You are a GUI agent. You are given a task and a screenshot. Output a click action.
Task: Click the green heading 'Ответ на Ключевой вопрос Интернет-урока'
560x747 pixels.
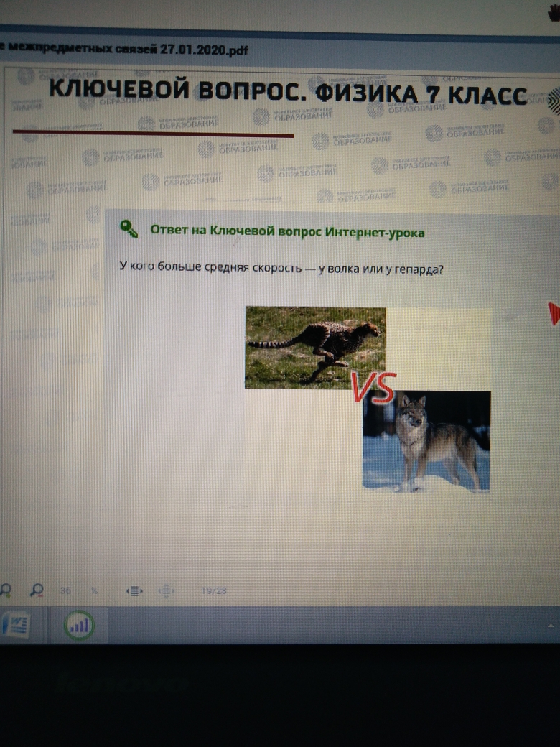pyautogui.click(x=287, y=232)
